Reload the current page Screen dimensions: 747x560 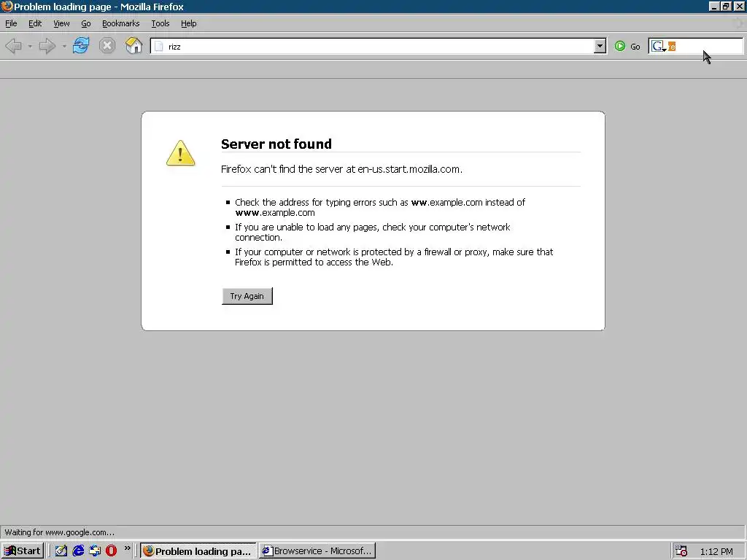(x=81, y=46)
